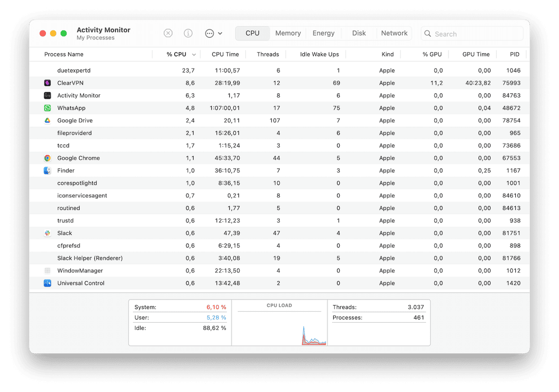Click the System CPU value 6,10 %
The image size is (559, 392).
tap(216, 307)
